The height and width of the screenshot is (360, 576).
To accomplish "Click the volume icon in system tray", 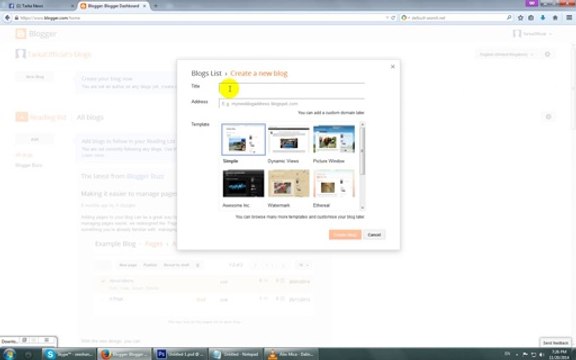I will coord(541,354).
